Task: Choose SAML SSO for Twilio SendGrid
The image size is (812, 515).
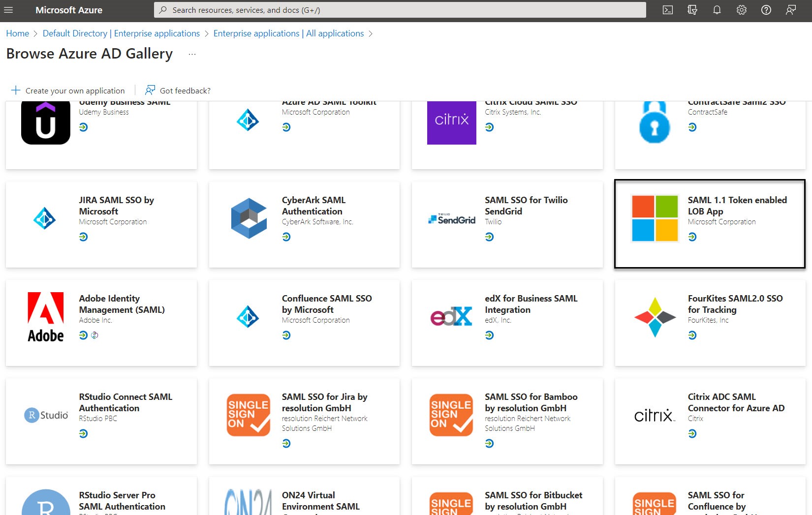Action: pyautogui.click(x=507, y=224)
